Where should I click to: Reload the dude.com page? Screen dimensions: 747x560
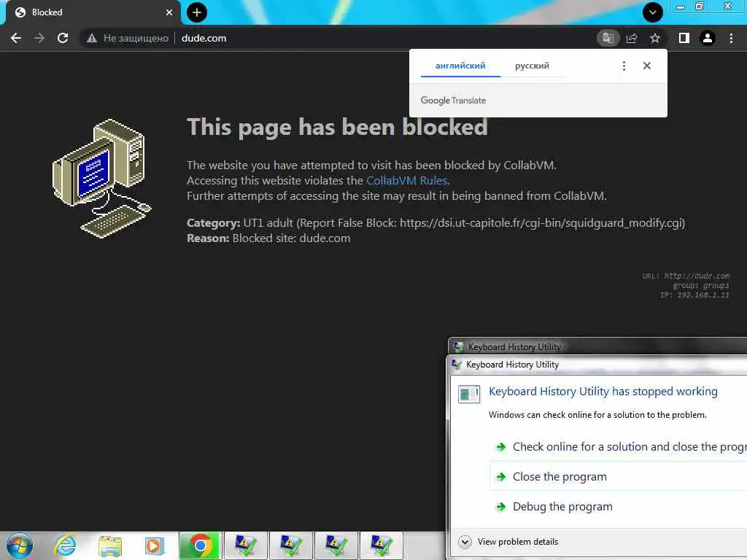pyautogui.click(x=63, y=38)
